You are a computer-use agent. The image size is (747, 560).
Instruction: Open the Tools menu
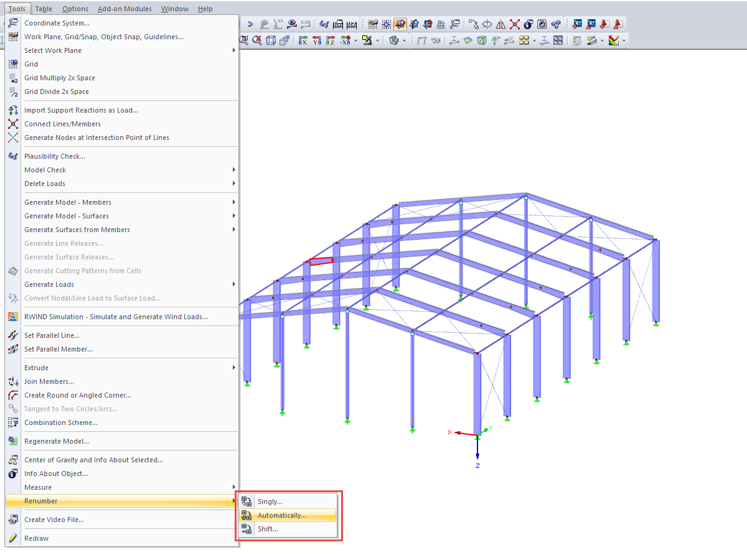pos(17,9)
